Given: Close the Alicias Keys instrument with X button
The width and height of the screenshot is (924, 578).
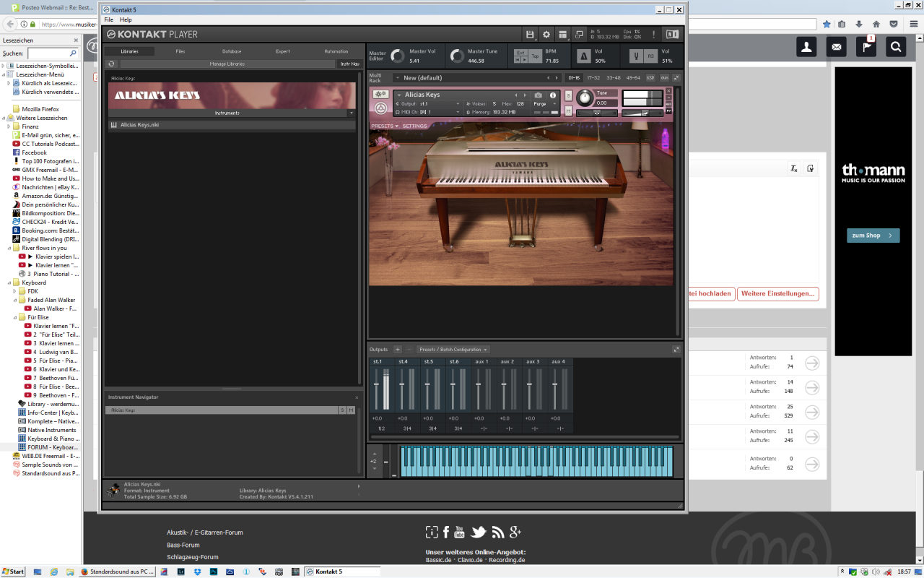Looking at the screenshot, I should point(668,91).
